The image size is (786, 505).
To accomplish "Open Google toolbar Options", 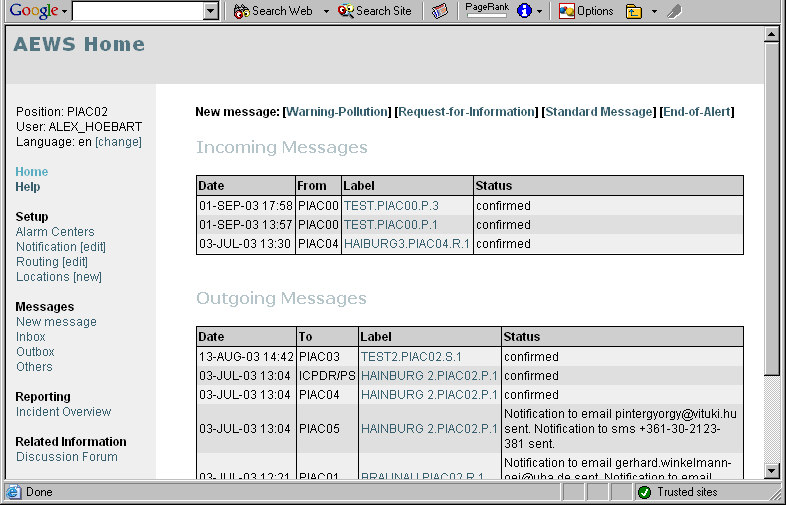I will [x=586, y=11].
